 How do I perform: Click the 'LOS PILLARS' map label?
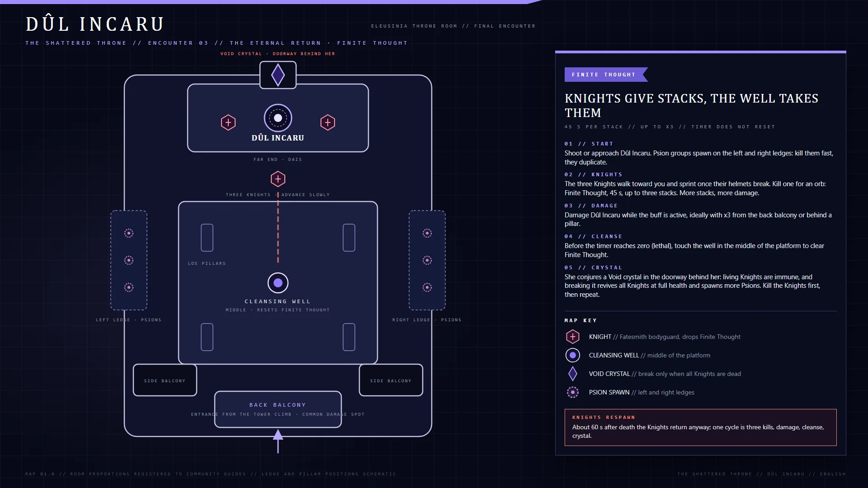click(x=207, y=263)
